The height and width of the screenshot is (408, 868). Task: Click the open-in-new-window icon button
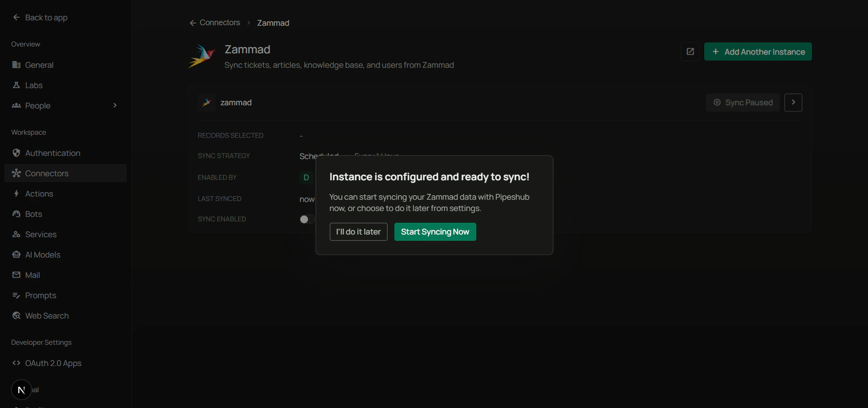tap(690, 52)
